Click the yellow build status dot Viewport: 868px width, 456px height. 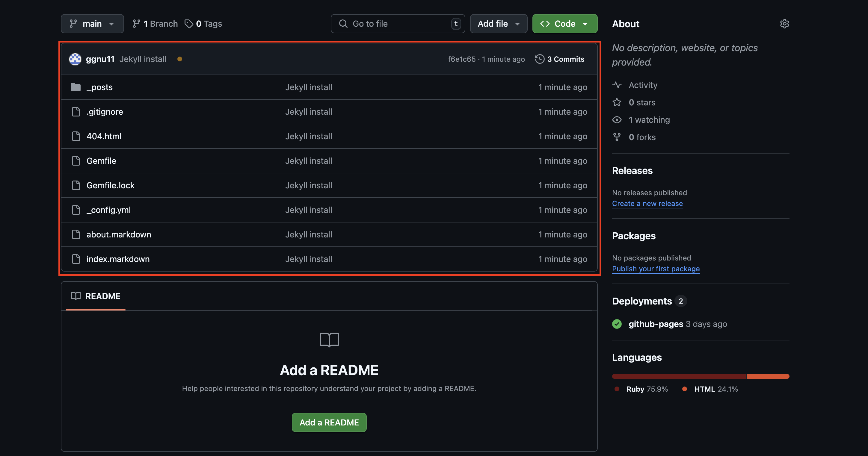(180, 59)
